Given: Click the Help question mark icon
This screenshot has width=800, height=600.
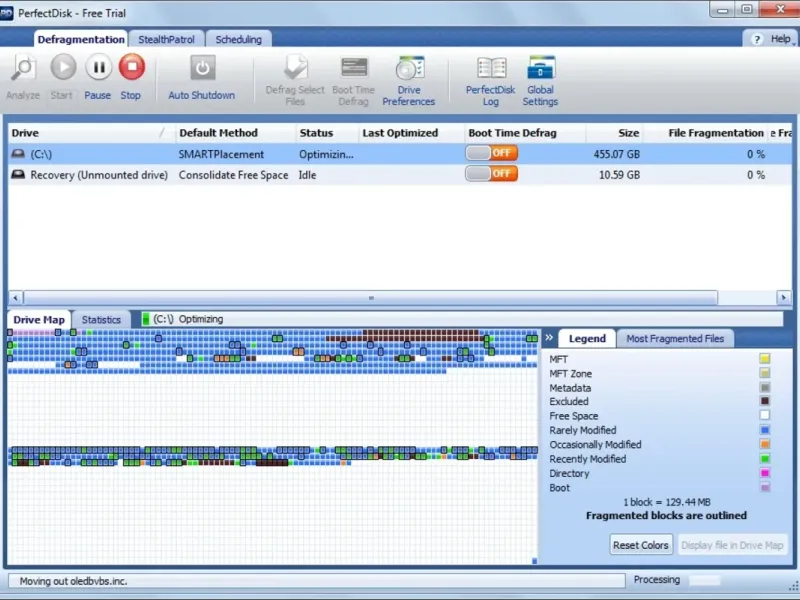Looking at the screenshot, I should (x=757, y=39).
